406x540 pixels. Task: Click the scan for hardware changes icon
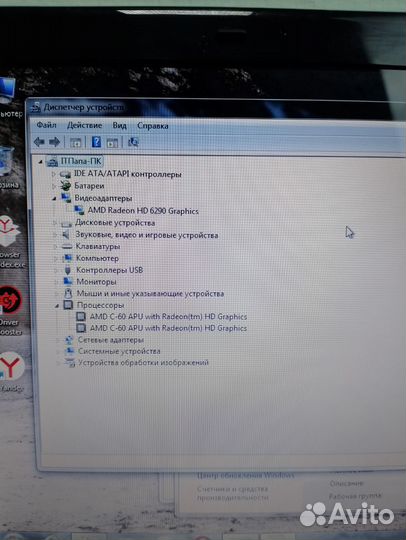coord(133,142)
